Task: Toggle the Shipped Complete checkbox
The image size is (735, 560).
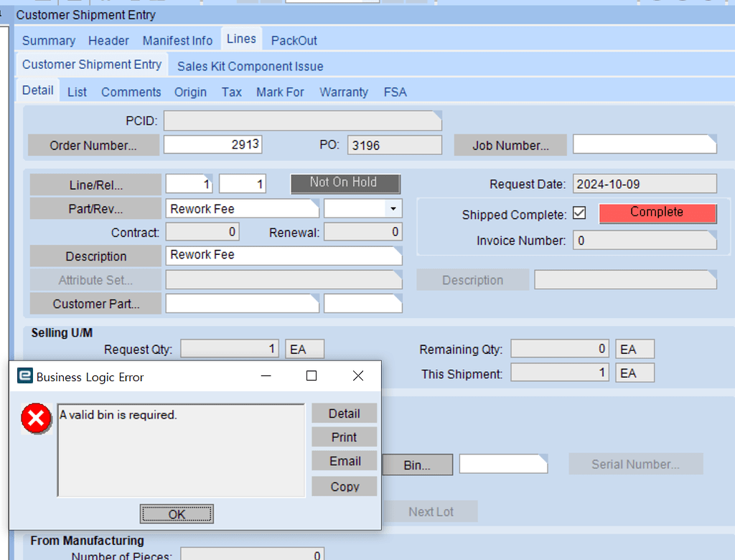Action: point(580,213)
